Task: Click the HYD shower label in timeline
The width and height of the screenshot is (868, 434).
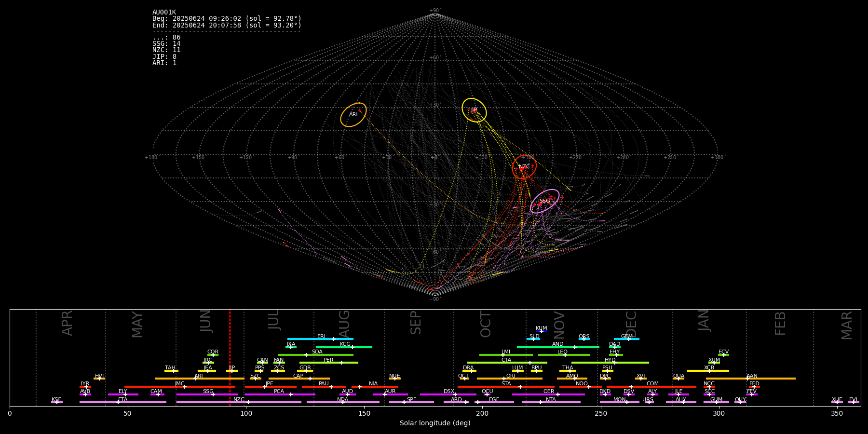Action: [x=610, y=360]
